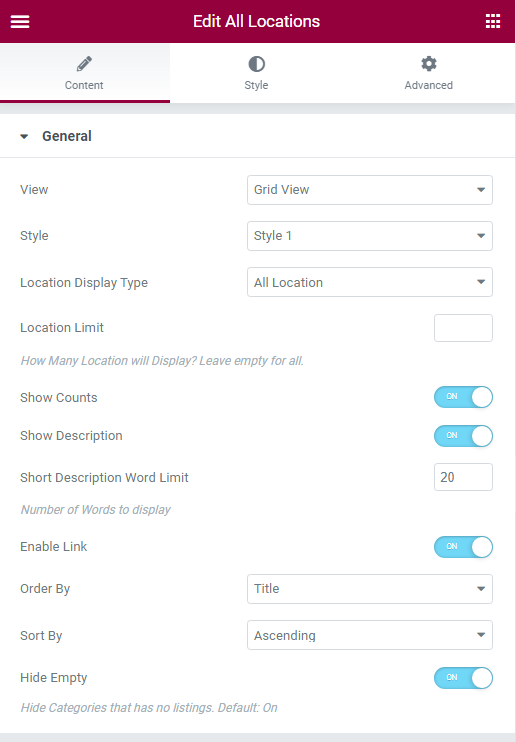The width and height of the screenshot is (516, 742).
Task: Open the Style 1 dropdown
Action: tap(370, 236)
